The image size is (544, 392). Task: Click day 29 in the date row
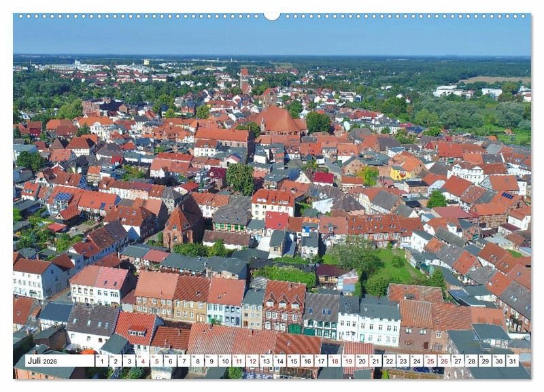484,361
